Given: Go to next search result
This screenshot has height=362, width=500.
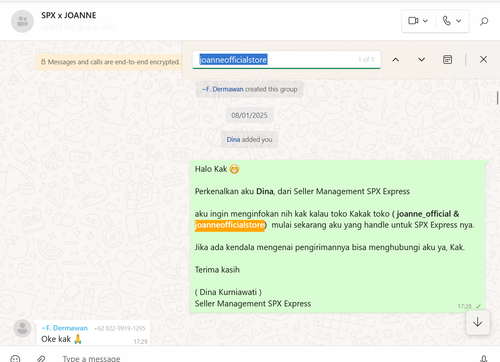Looking at the screenshot, I should coord(422,60).
